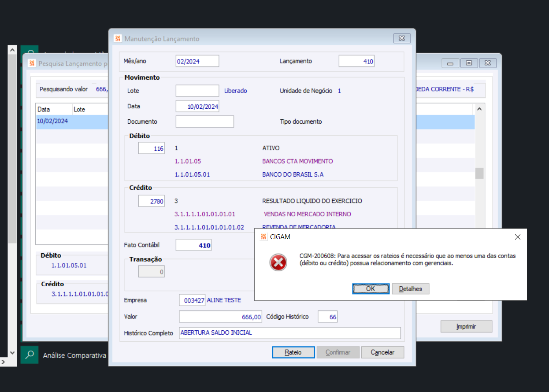Click the Pesquisa window vertical scrollbar thumb
This screenshot has width=549, height=392.
(479, 173)
